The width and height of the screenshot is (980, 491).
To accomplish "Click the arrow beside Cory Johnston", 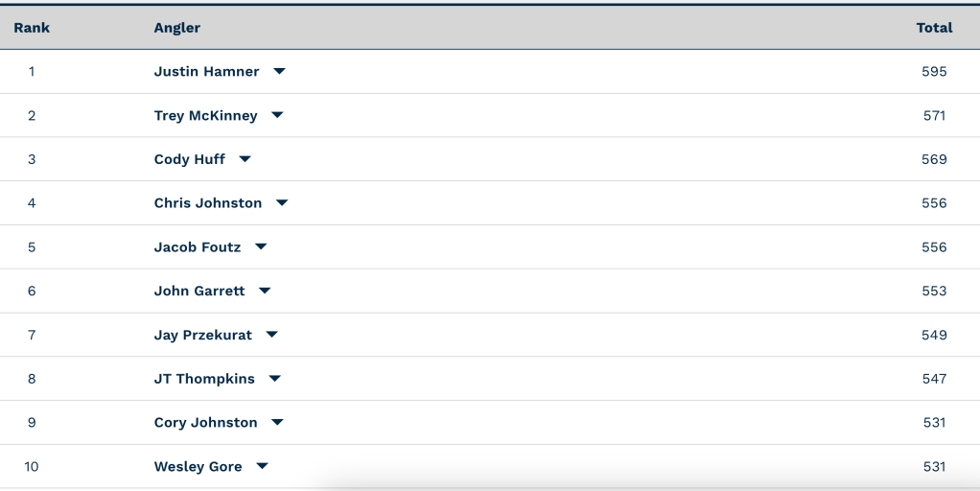I will click(277, 423).
